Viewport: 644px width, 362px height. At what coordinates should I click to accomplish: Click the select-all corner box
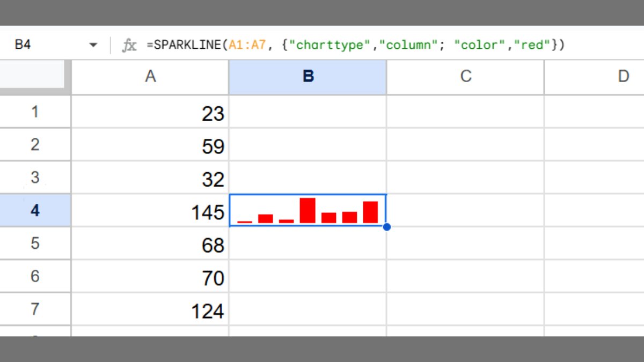(35, 77)
